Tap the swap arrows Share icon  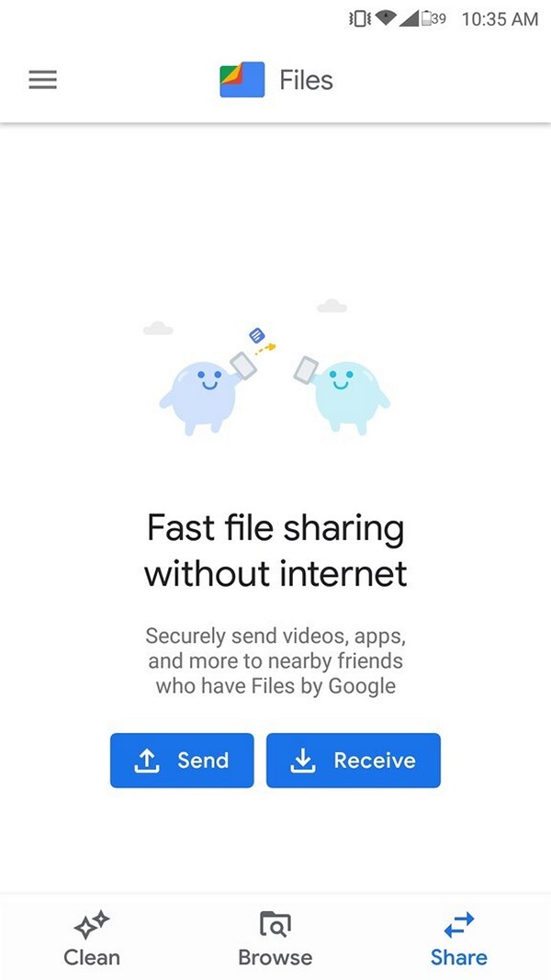(x=459, y=926)
